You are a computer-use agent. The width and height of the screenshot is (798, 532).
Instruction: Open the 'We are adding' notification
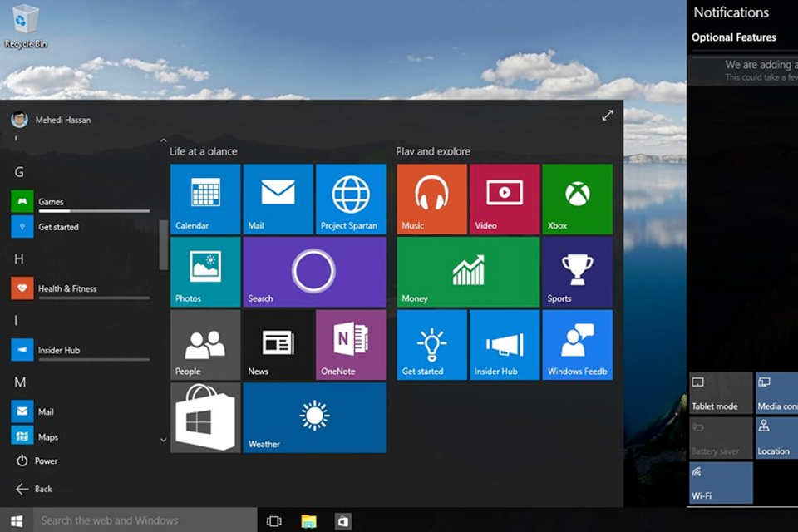(743, 71)
